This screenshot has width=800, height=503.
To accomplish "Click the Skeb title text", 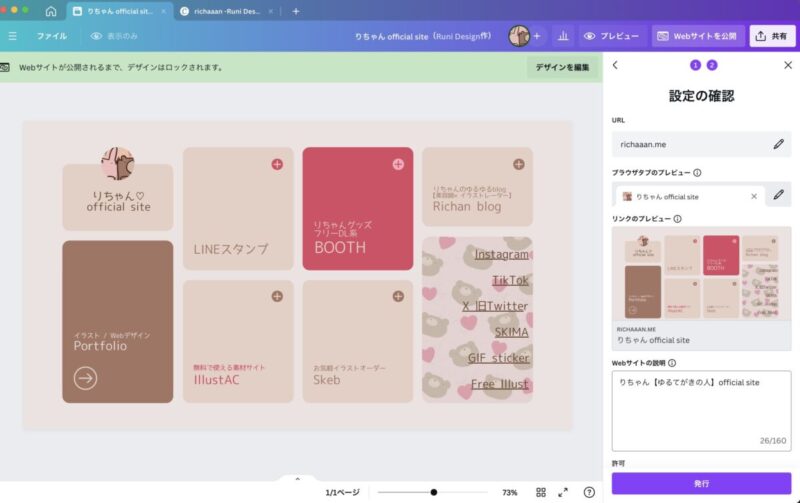I will [327, 380].
